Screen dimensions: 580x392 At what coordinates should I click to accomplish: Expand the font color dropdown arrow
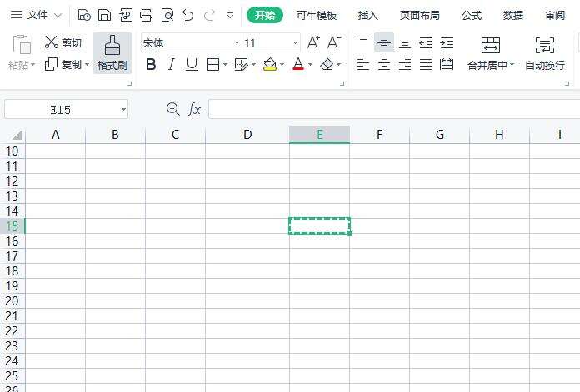[310, 65]
